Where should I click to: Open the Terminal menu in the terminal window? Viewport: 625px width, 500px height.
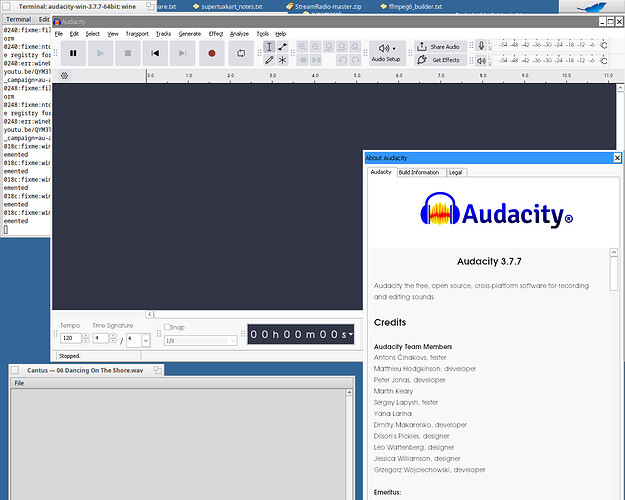(x=18, y=19)
